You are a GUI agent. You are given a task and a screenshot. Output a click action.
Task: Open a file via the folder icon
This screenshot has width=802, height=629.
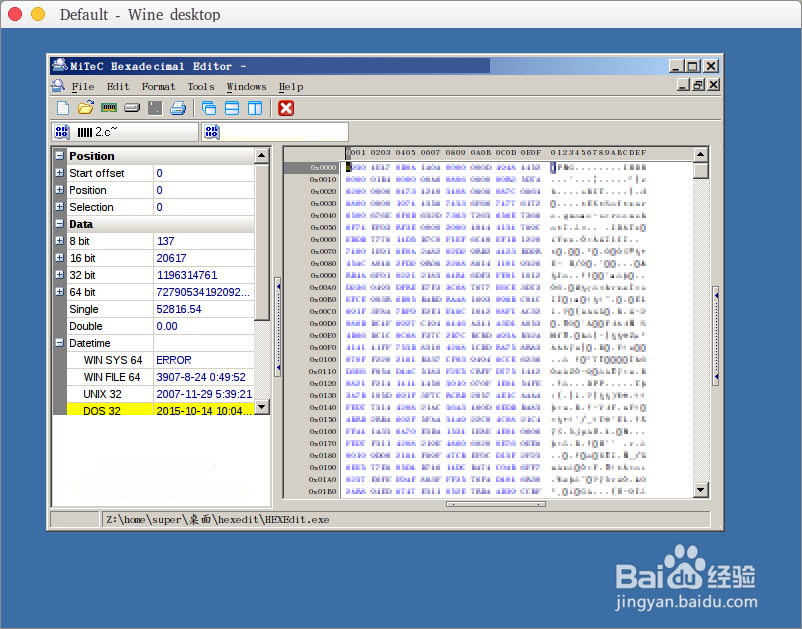86,108
